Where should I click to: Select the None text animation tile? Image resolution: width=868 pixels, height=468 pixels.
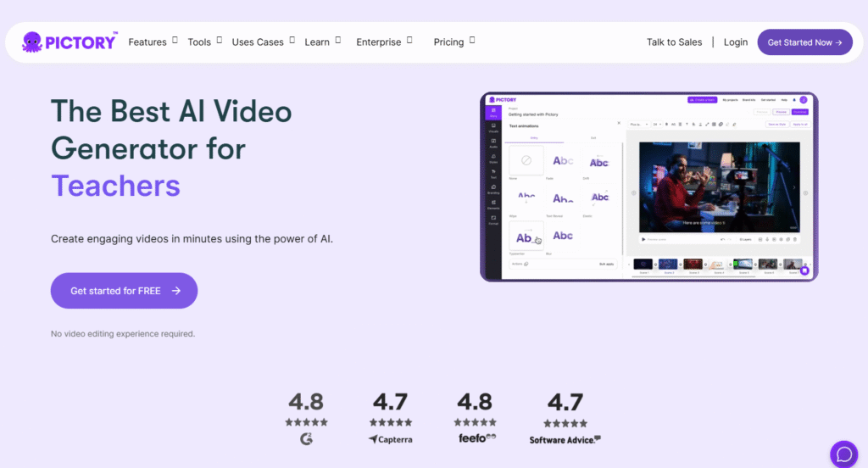tap(526, 159)
